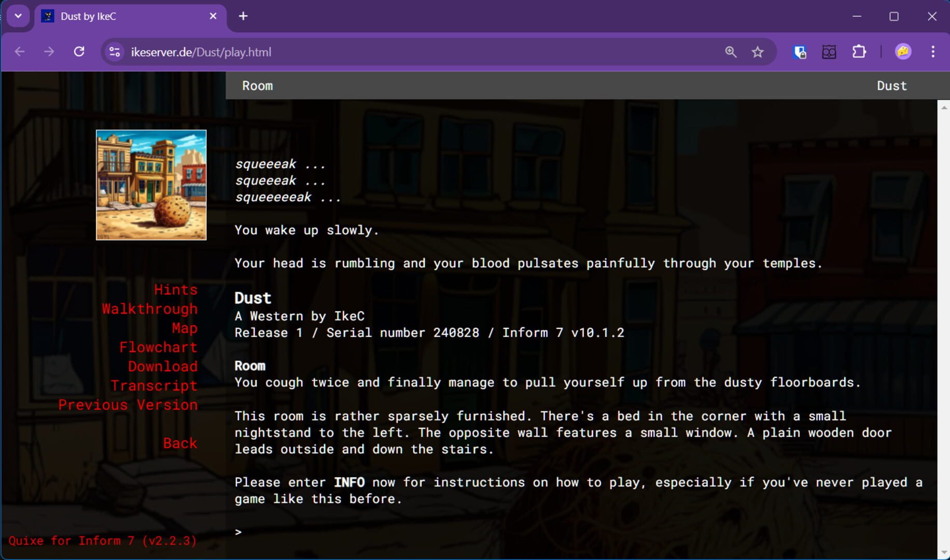Open the tab search chevron
Viewport: 950px width, 560px height.
[18, 16]
